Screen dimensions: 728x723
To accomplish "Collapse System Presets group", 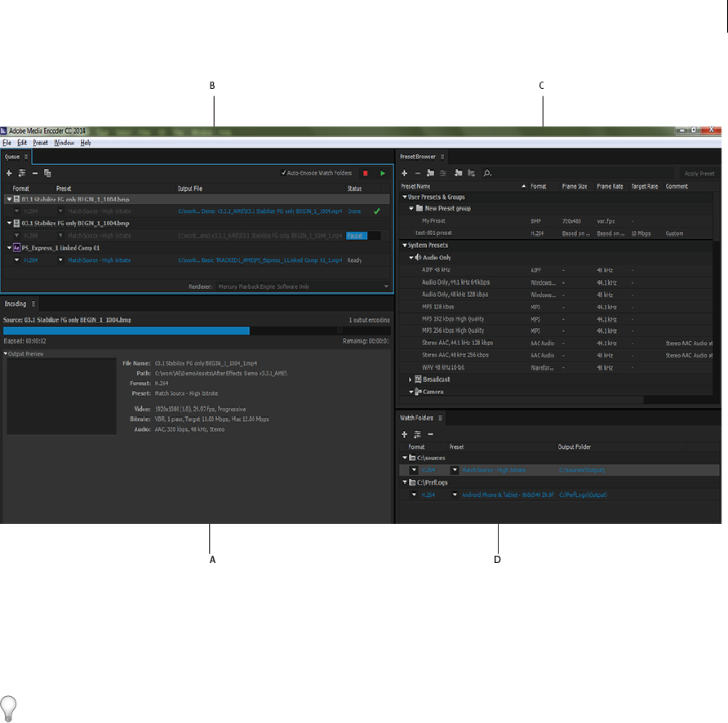I will 404,245.
